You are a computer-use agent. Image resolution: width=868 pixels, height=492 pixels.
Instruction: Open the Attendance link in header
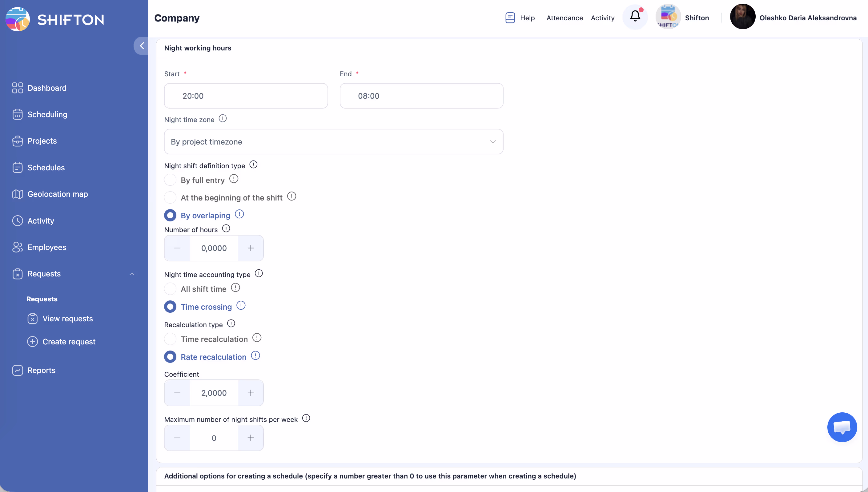564,18
